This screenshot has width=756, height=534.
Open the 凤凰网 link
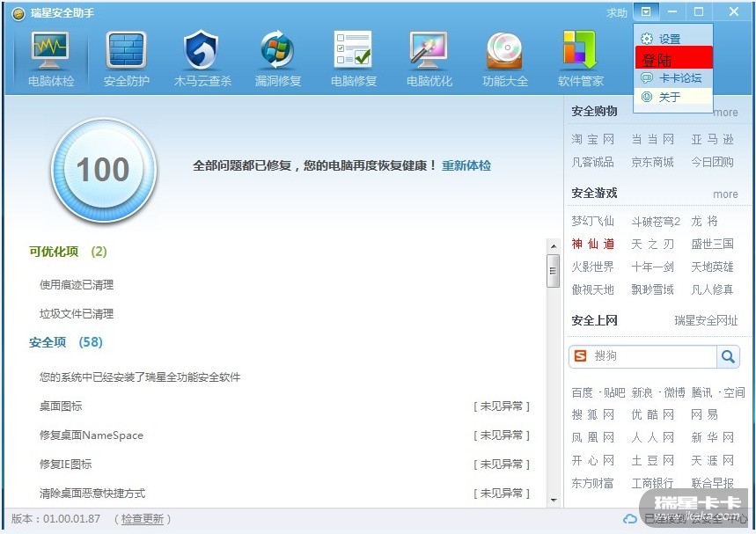pyautogui.click(x=592, y=437)
